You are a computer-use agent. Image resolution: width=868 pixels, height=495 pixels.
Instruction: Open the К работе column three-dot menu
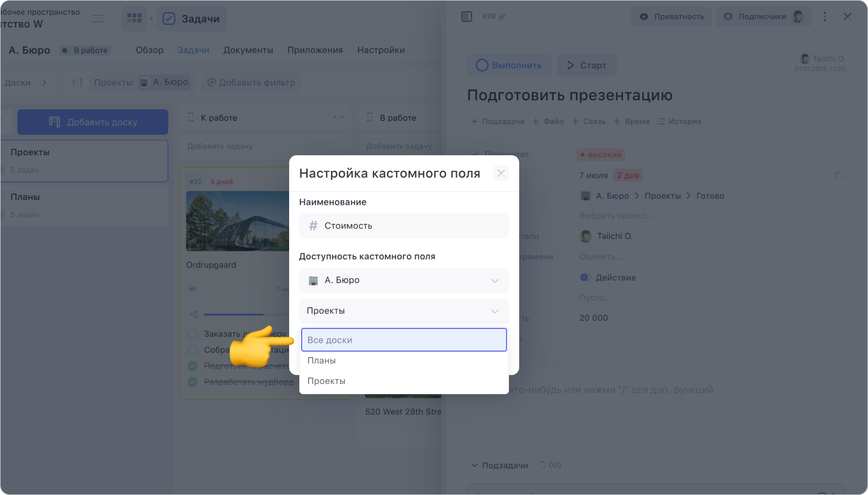click(339, 118)
